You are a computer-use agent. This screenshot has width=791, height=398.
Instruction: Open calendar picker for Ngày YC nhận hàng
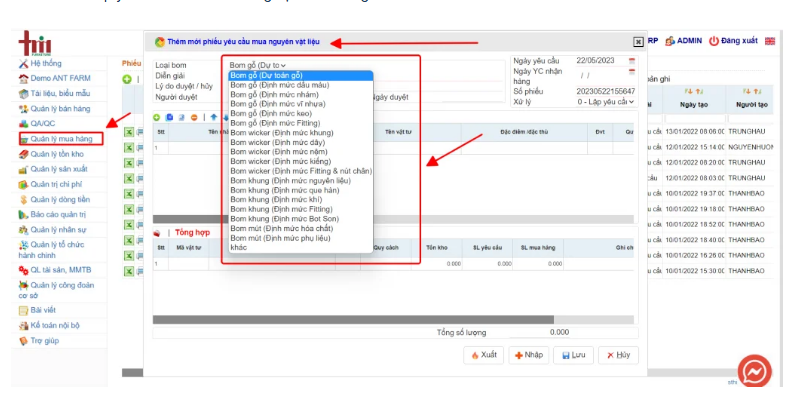tap(632, 72)
